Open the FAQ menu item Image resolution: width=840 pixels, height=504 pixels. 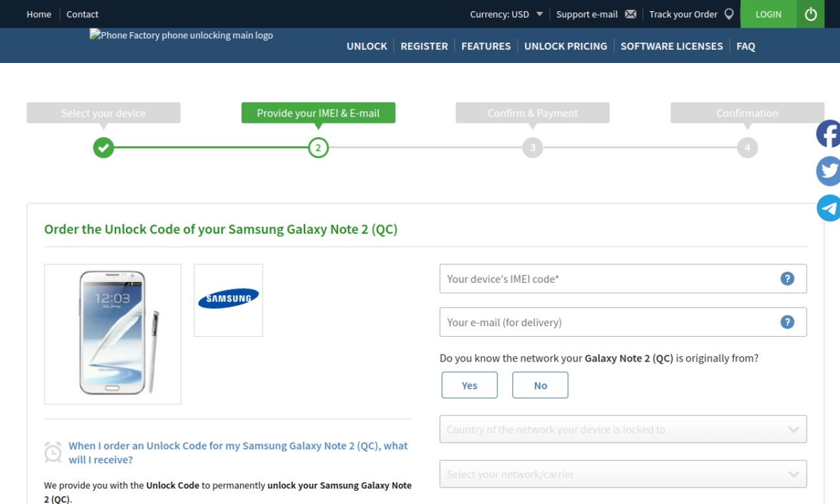pyautogui.click(x=745, y=46)
